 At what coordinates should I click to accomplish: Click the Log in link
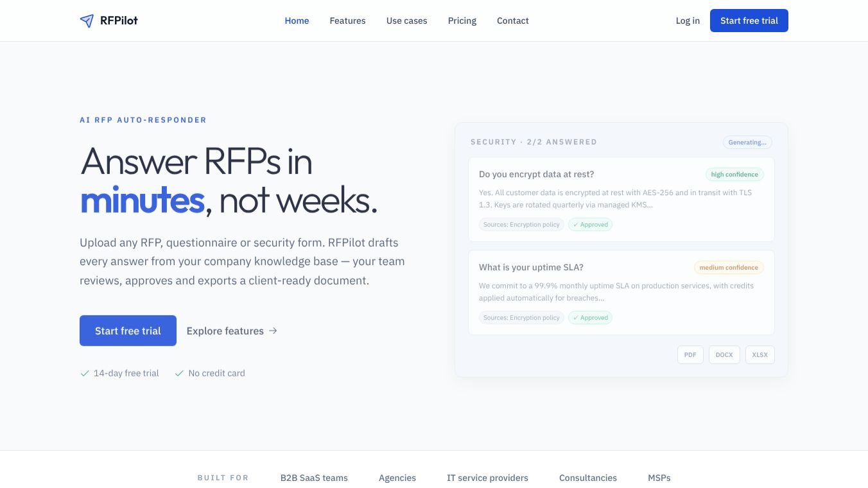pos(688,21)
